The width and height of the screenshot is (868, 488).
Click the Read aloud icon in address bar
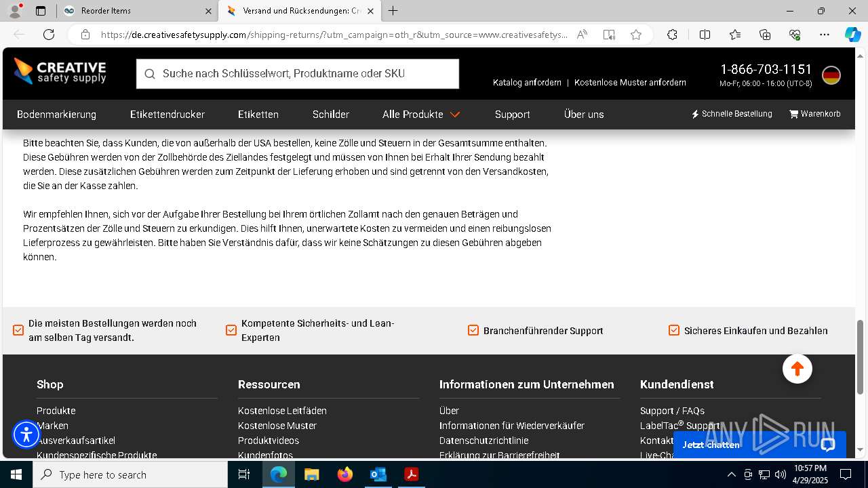pos(582,35)
